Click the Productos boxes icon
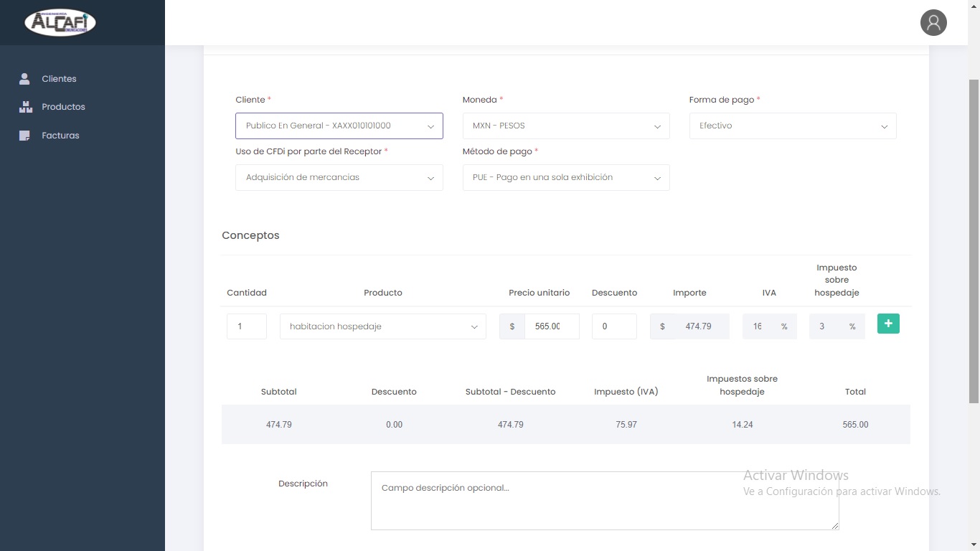Image resolution: width=980 pixels, height=551 pixels. [25, 107]
